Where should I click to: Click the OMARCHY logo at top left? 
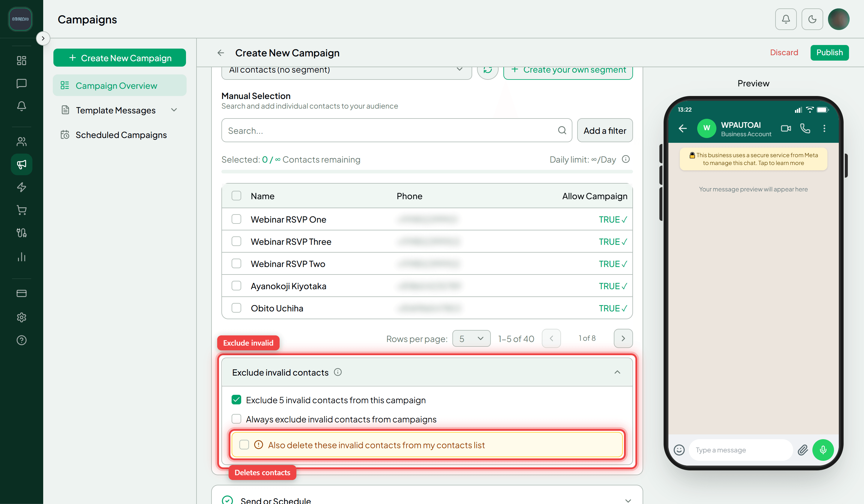tap(20, 19)
